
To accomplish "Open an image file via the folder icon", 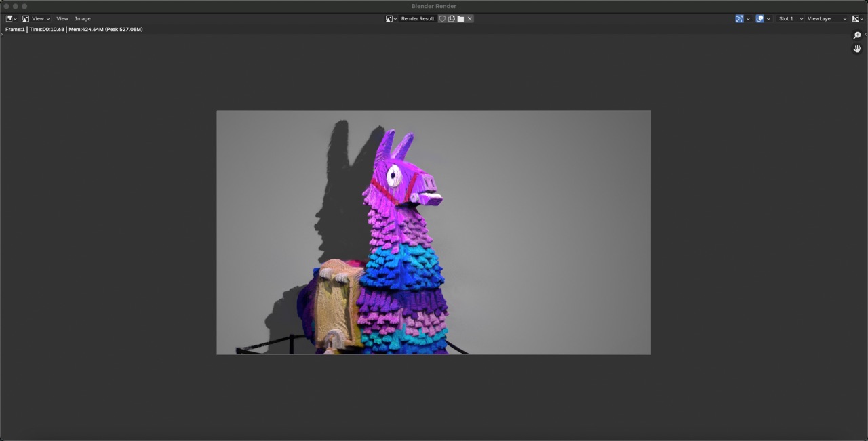I will (x=460, y=18).
